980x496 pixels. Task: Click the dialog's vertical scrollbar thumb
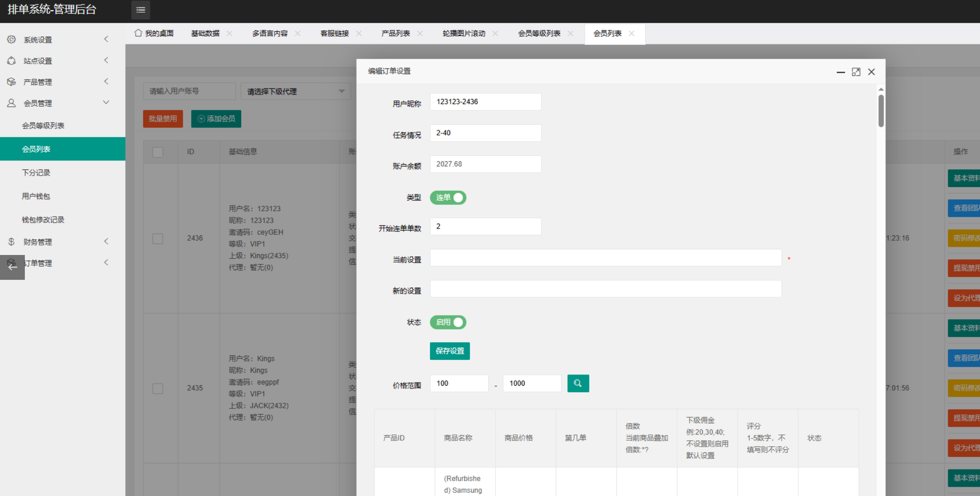881,111
